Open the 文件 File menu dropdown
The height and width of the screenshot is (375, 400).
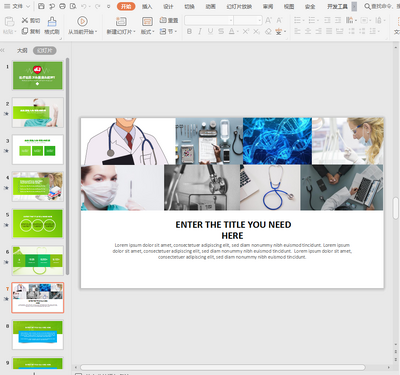click(17, 6)
